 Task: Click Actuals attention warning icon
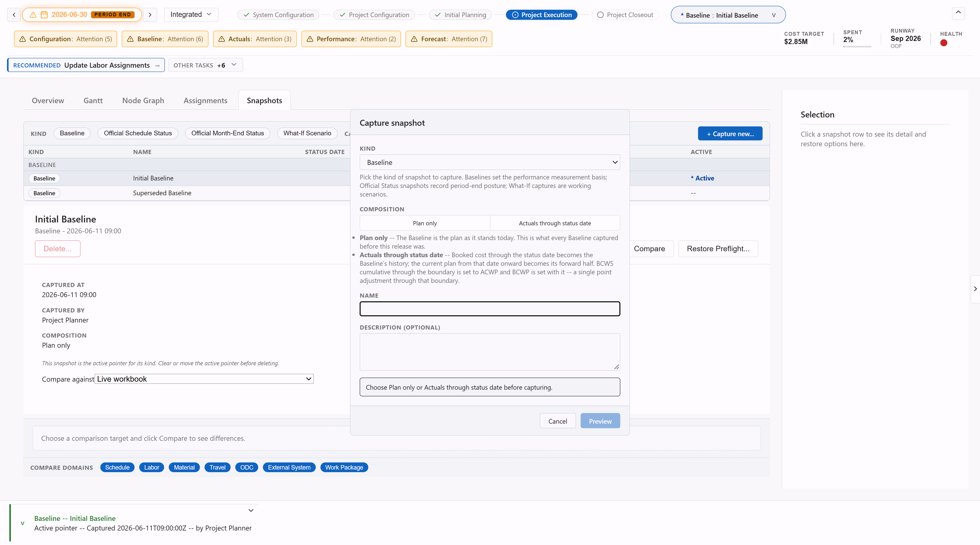pyautogui.click(x=221, y=39)
